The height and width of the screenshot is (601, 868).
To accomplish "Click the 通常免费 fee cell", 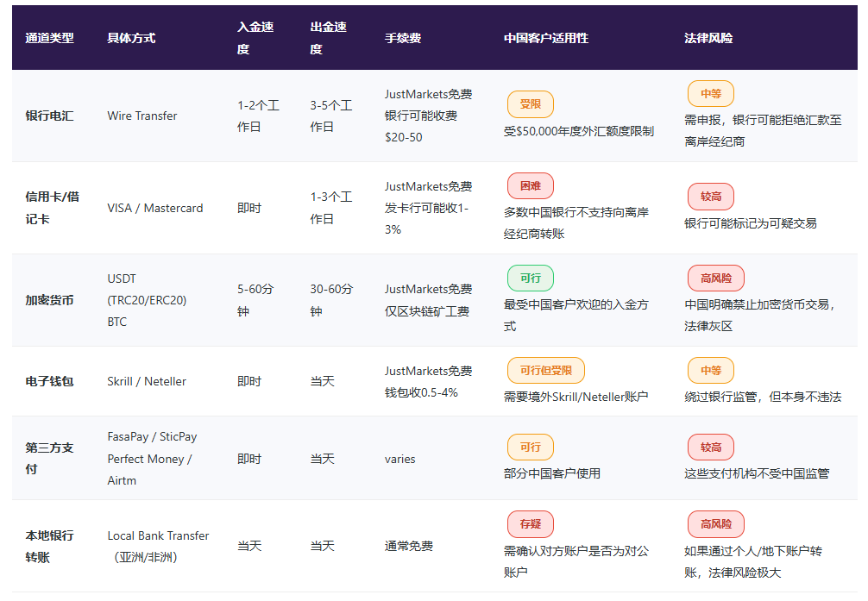I will click(408, 546).
